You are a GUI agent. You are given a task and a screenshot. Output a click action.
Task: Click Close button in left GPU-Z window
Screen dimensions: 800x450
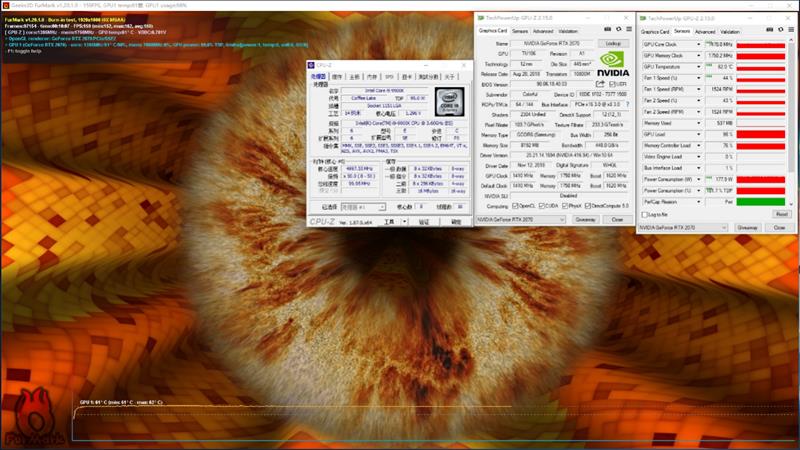pyautogui.click(x=617, y=219)
